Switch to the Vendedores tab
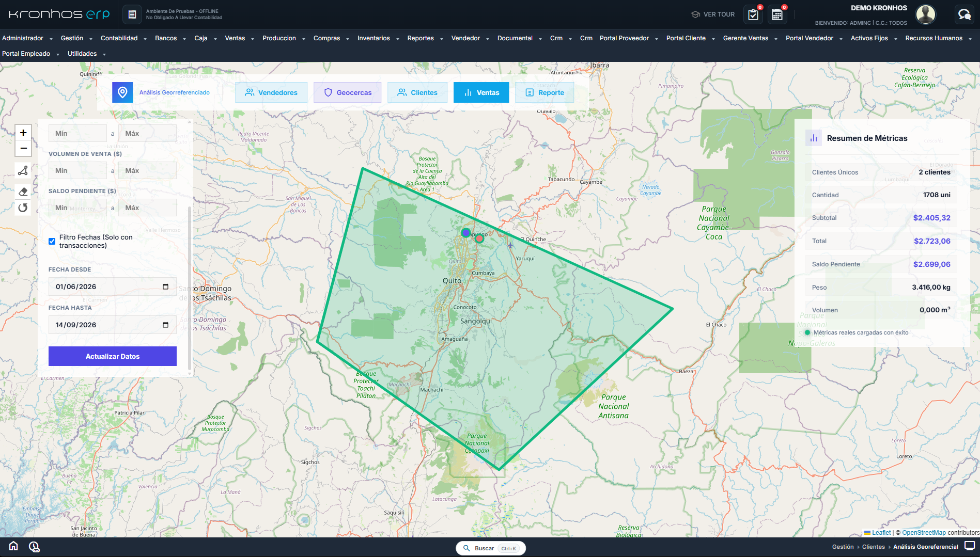The image size is (980, 557). pos(271,92)
